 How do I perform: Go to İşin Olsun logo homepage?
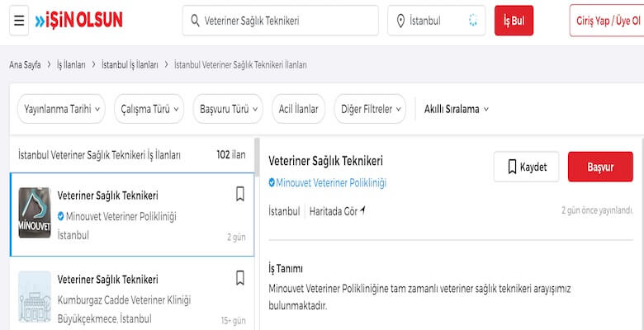pos(79,20)
